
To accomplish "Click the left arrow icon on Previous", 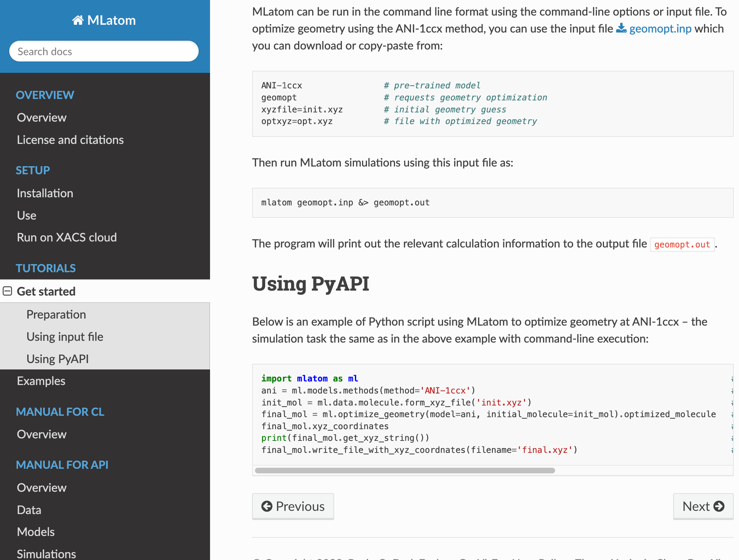I will coord(267,506).
